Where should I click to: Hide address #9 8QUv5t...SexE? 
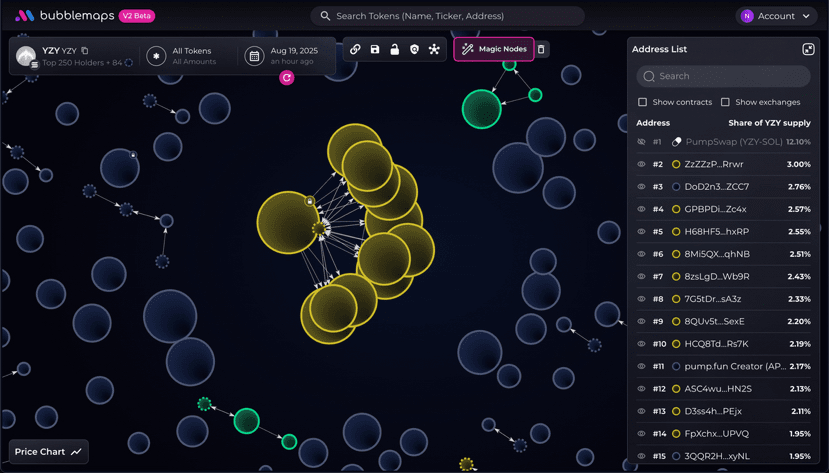click(641, 321)
